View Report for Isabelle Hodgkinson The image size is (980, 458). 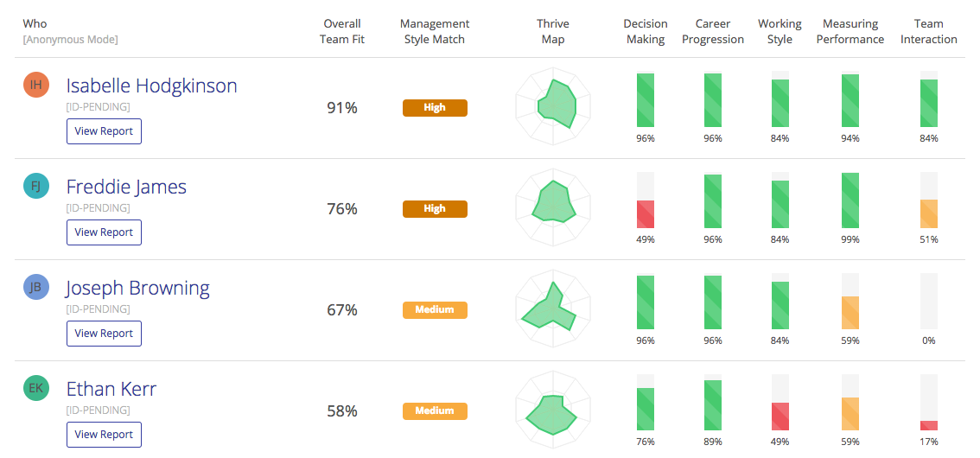pyautogui.click(x=105, y=131)
